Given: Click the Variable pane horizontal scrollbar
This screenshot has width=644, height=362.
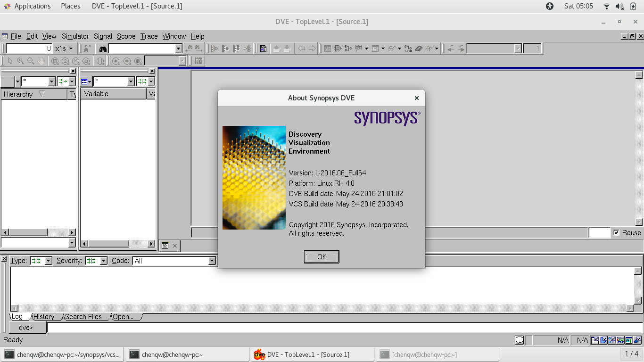Looking at the screenshot, I should click(x=118, y=244).
